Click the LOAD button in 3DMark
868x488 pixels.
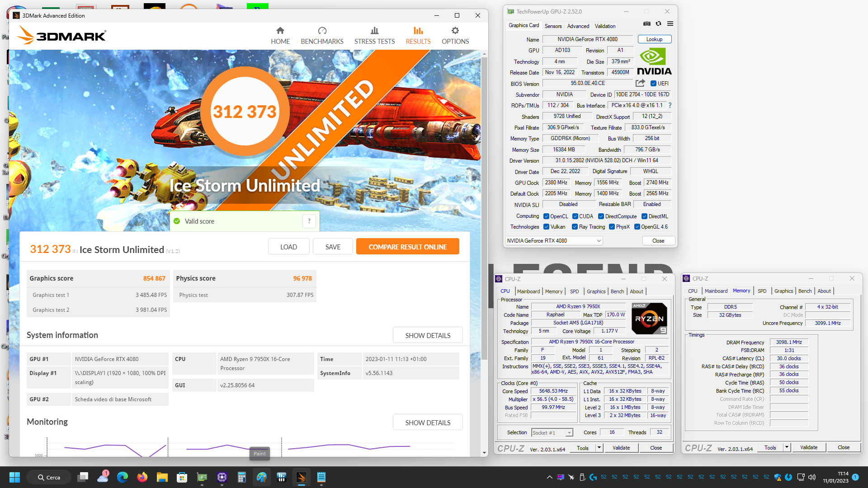click(288, 247)
